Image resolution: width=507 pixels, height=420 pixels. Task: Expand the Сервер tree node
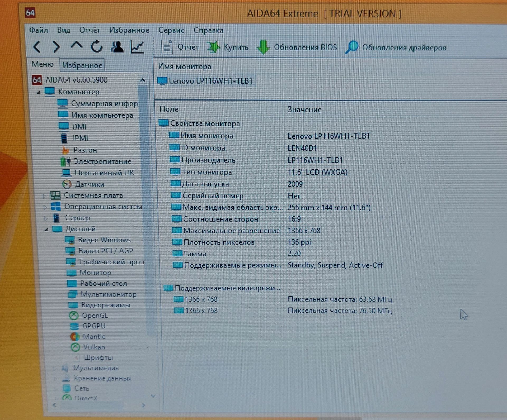click(x=46, y=218)
